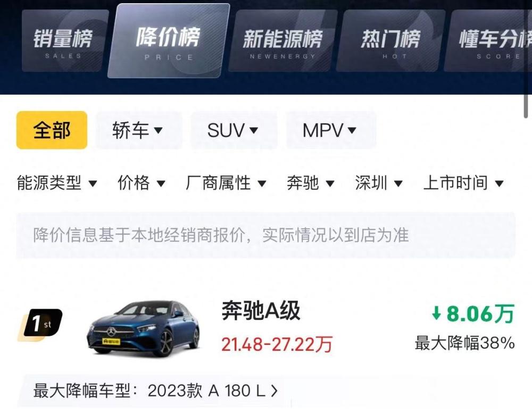Open the 价格 filter dropdown
The height and width of the screenshot is (414, 532).
pos(142,183)
